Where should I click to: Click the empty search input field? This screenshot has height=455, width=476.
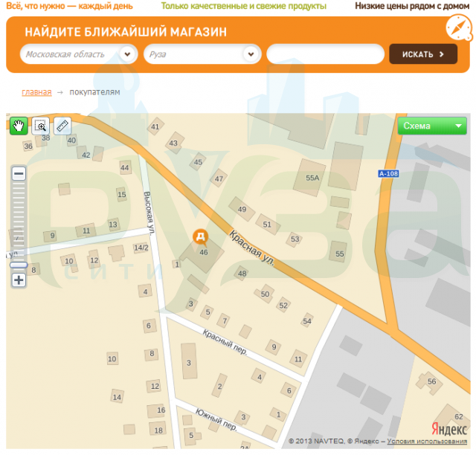326,54
